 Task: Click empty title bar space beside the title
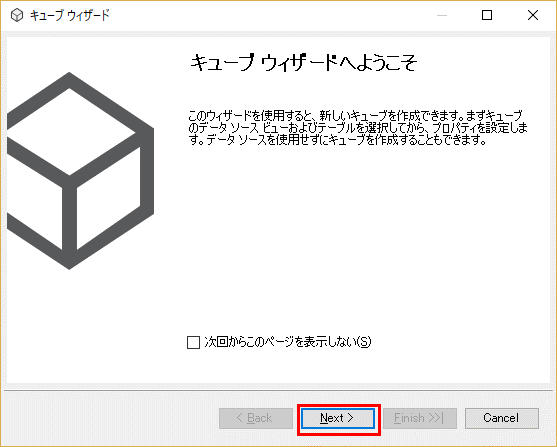(270, 15)
